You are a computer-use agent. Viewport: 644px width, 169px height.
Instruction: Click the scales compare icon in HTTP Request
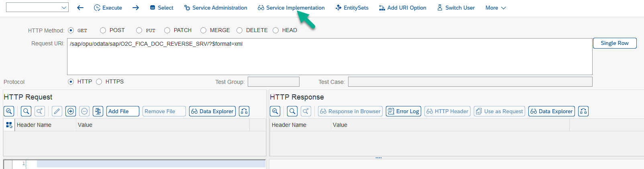pos(98,111)
